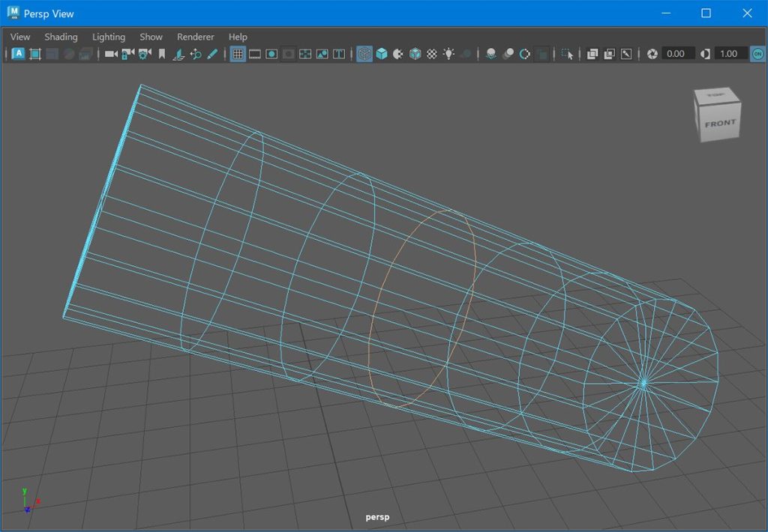Viewport: 768px width, 532px height.
Task: Click the FRONT face of the ViewCube
Action: (721, 124)
